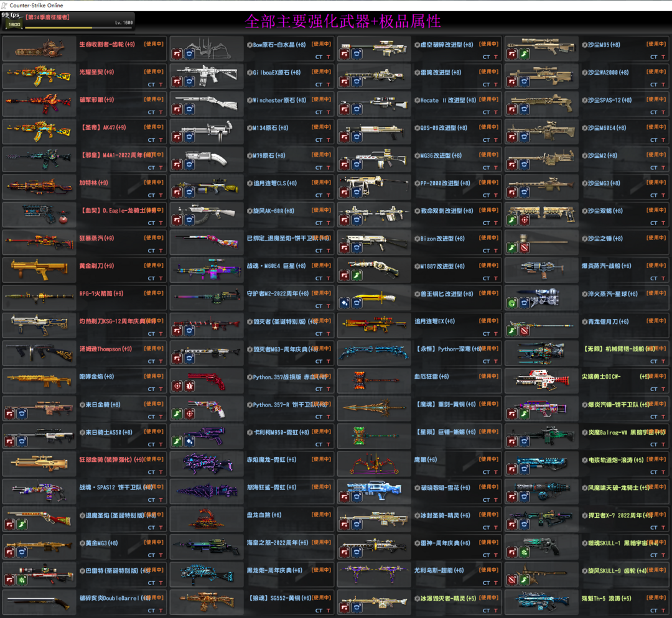Click the 1600 rank badge
Viewport: 672px width, 618px height.
pyautogui.click(x=14, y=24)
